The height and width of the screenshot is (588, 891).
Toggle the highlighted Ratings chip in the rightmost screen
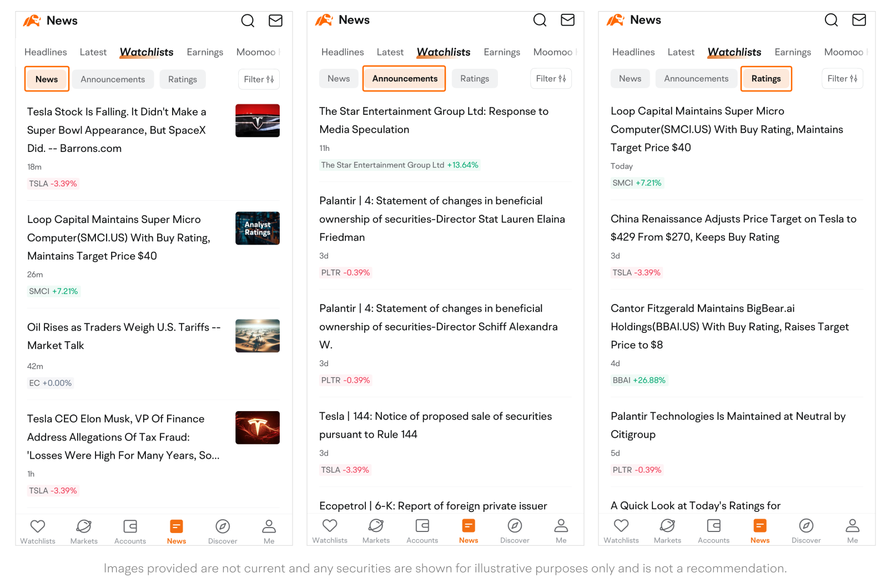[x=766, y=79]
